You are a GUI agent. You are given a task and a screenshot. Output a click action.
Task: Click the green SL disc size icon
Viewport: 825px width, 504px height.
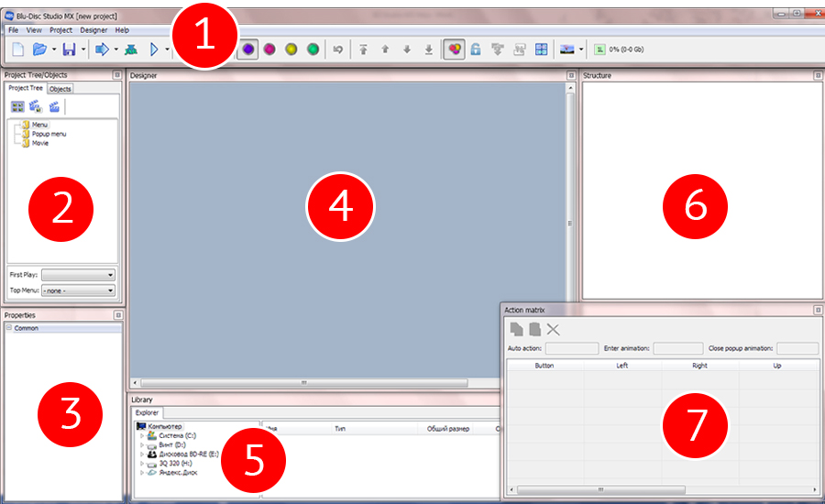(599, 49)
